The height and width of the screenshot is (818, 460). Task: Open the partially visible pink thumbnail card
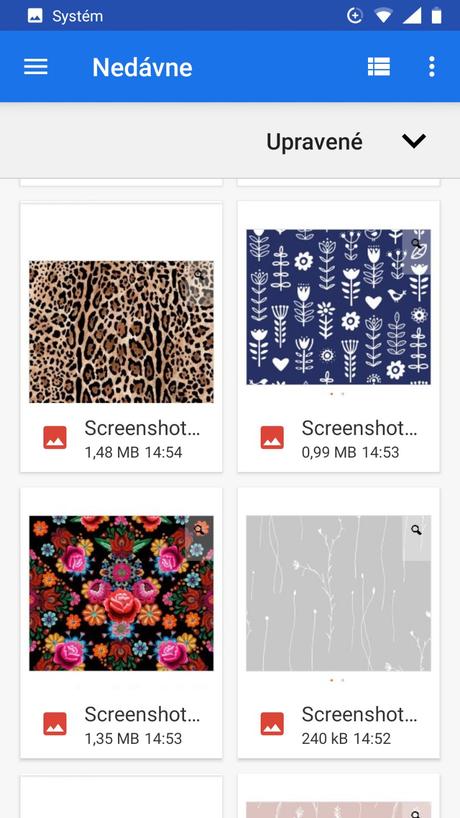(x=338, y=797)
